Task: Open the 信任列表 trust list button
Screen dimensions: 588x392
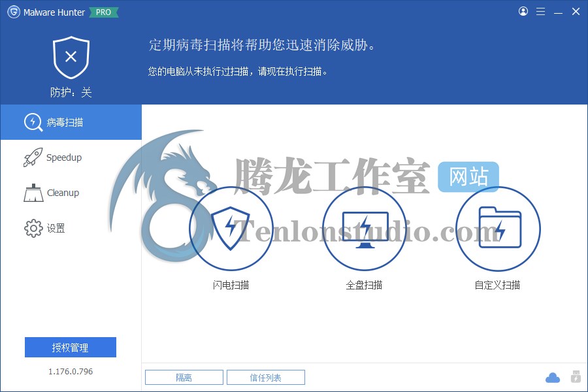Action: pos(266,378)
